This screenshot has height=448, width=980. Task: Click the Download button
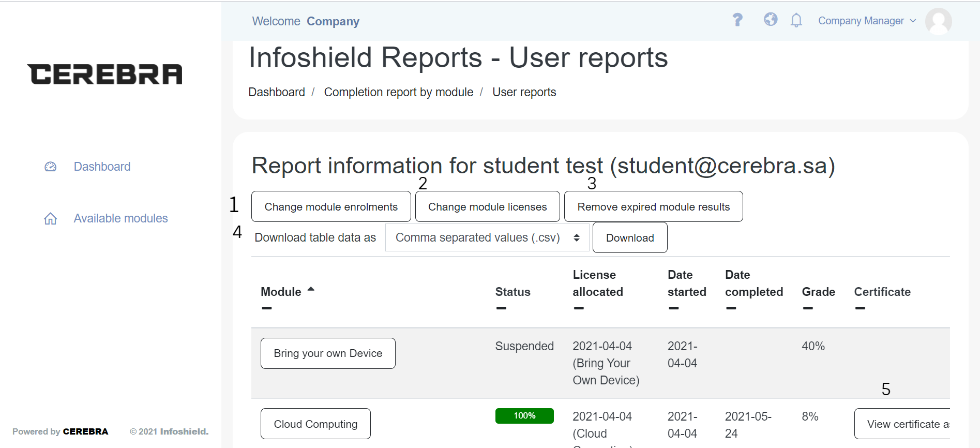pyautogui.click(x=630, y=238)
